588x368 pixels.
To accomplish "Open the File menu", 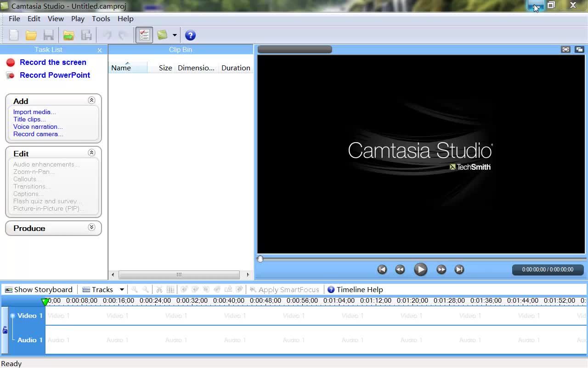I will click(x=14, y=19).
